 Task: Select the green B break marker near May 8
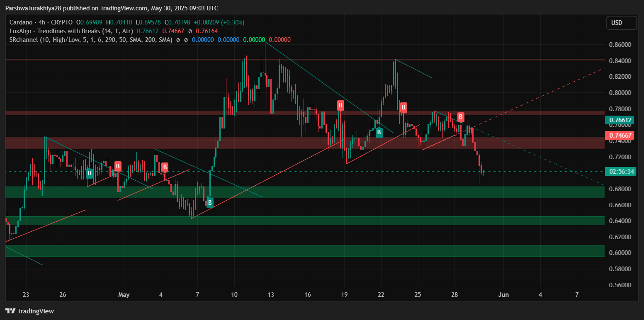(210, 203)
